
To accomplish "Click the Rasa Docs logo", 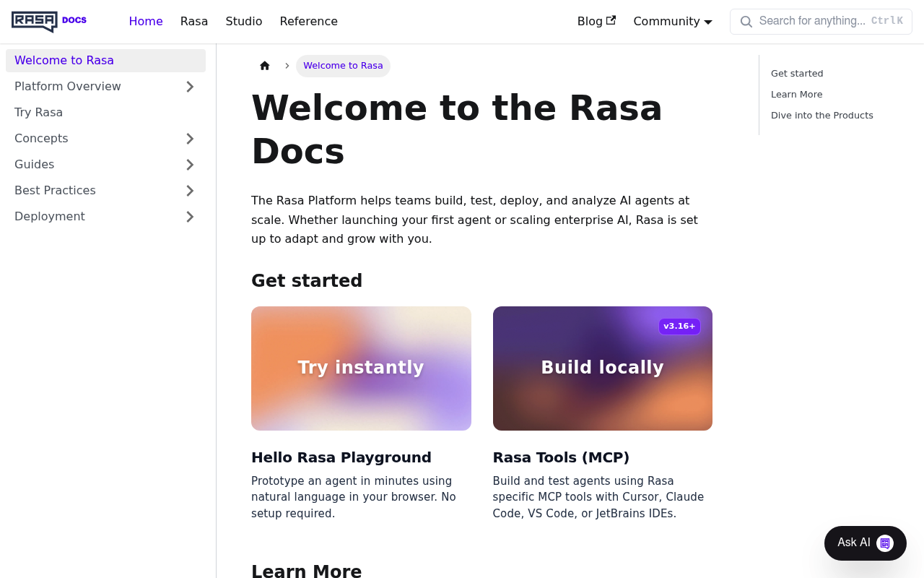I will (x=49, y=22).
